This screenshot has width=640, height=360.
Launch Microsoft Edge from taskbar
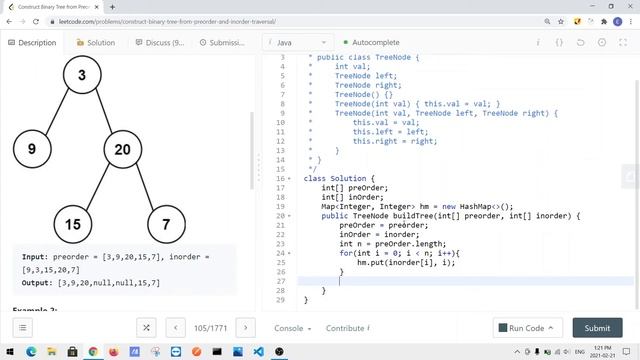[x=31, y=351]
